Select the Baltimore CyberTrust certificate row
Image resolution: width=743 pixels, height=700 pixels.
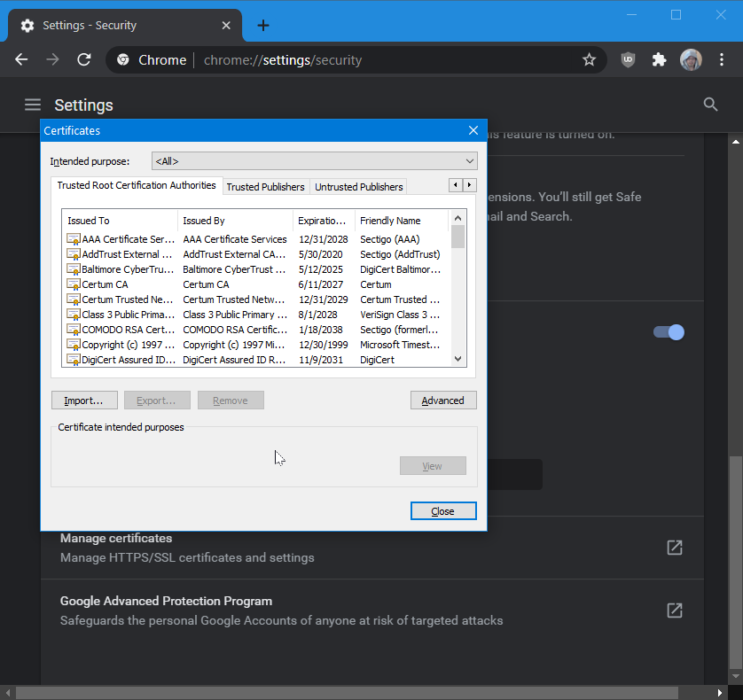[x=256, y=269]
